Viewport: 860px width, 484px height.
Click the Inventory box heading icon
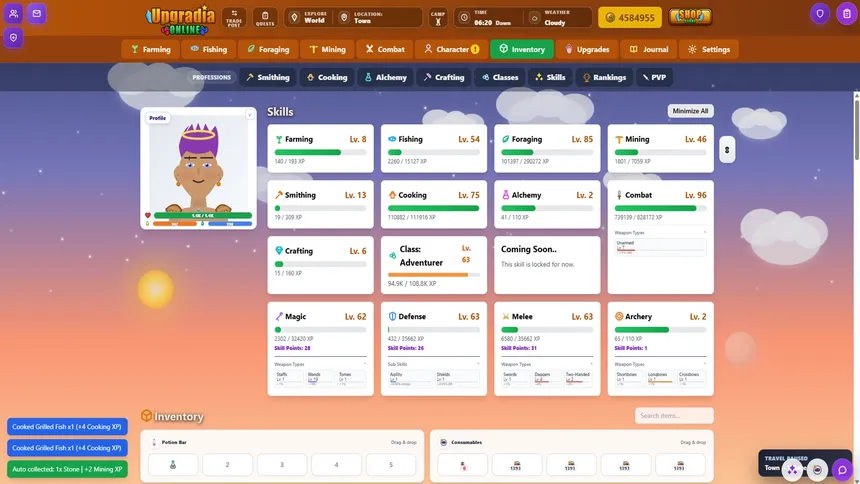[146, 415]
